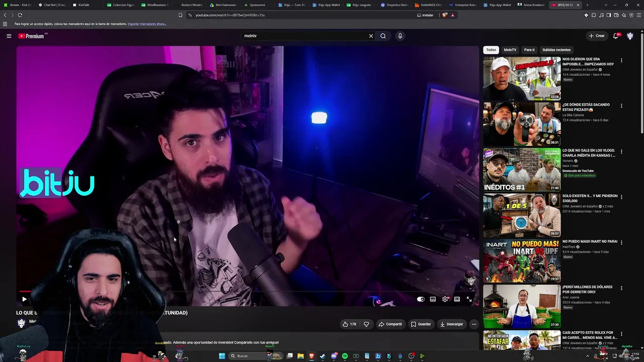This screenshot has height=362, width=644.
Task: Open File Explorer from the taskbar
Action: (300, 356)
